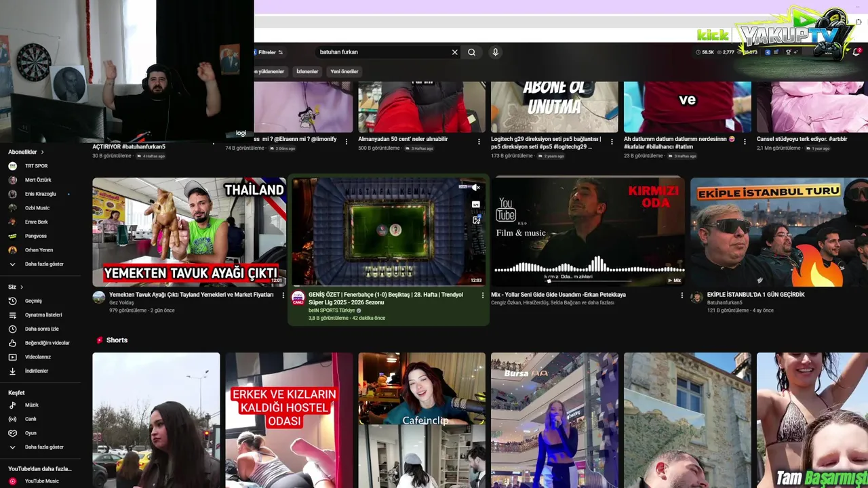Click the beIN SPORTS Türkiye channel name
Screen dimensions: 868x488
(x=332, y=310)
